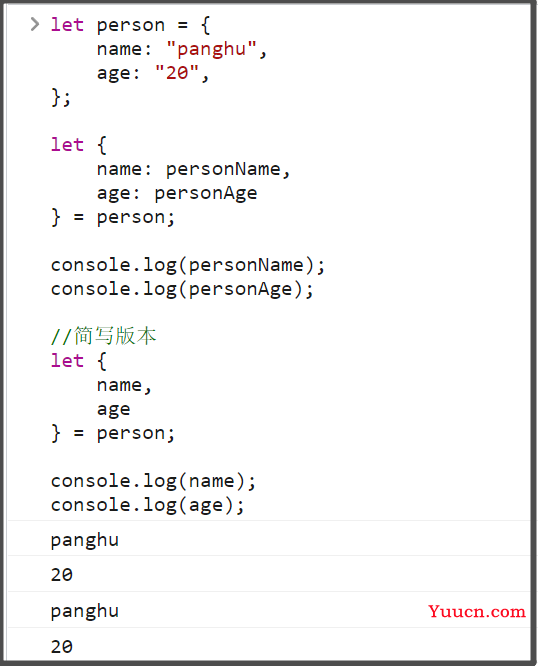Viewport: 538px width, 666px height.
Task: Click the 'let person = {' line
Action: click(x=131, y=25)
